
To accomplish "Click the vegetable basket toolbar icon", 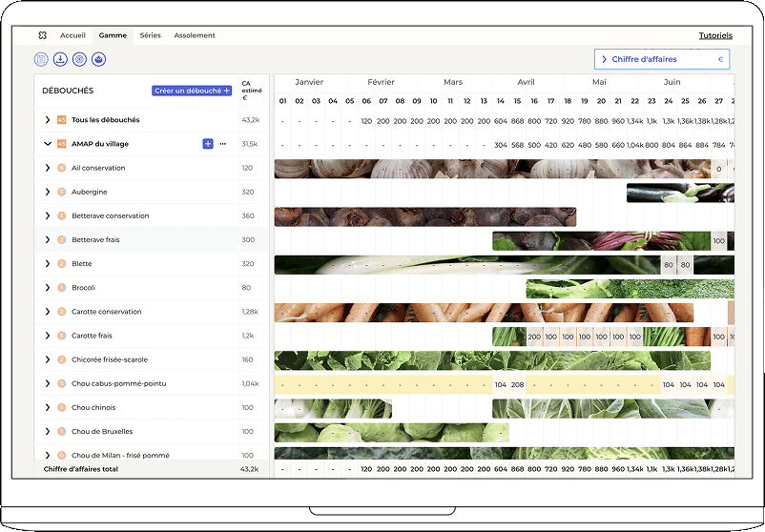I will 98,59.
